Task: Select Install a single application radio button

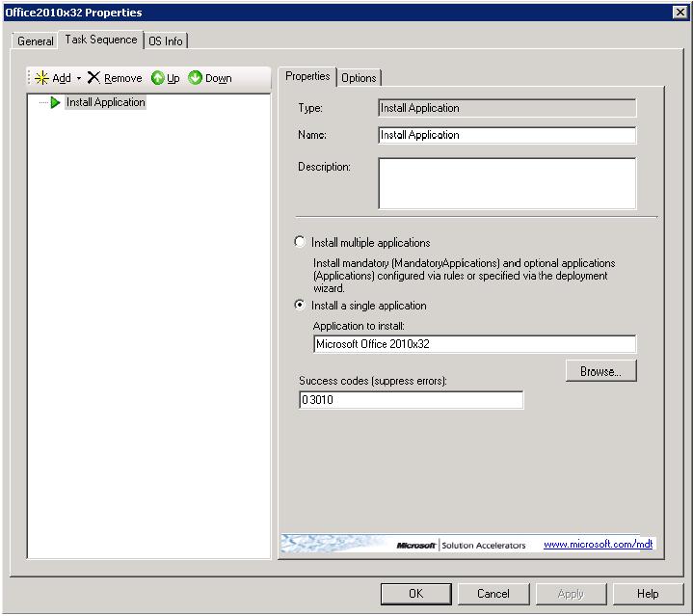Action: pos(300,305)
